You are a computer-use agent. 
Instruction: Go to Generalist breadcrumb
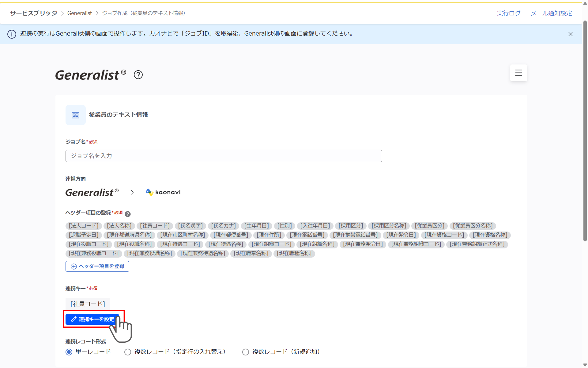point(80,13)
